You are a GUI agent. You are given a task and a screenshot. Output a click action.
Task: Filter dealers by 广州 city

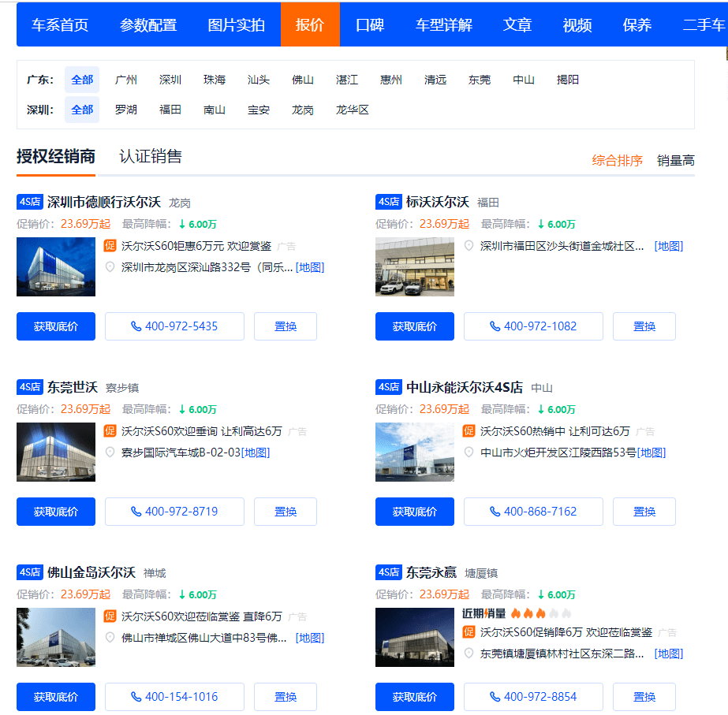(x=125, y=80)
